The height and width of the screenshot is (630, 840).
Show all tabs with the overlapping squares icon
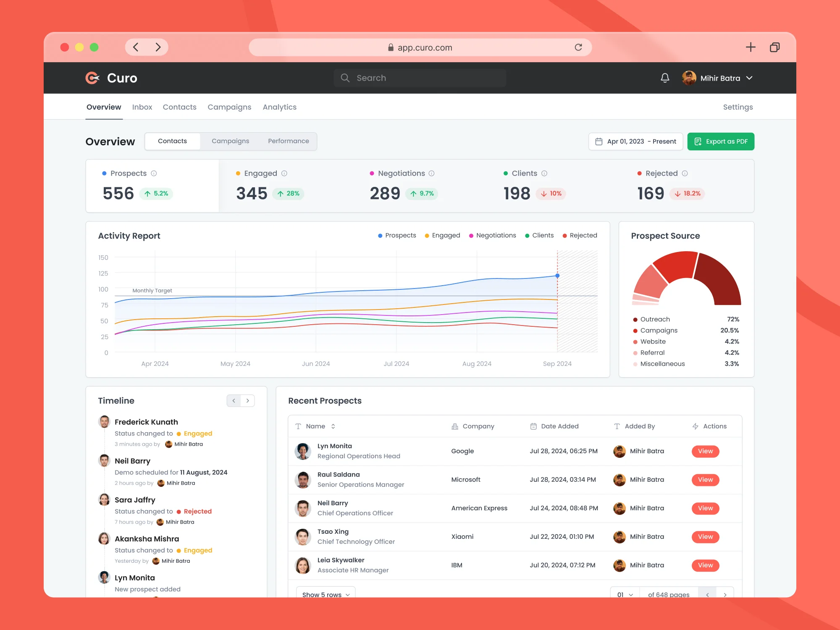(774, 47)
